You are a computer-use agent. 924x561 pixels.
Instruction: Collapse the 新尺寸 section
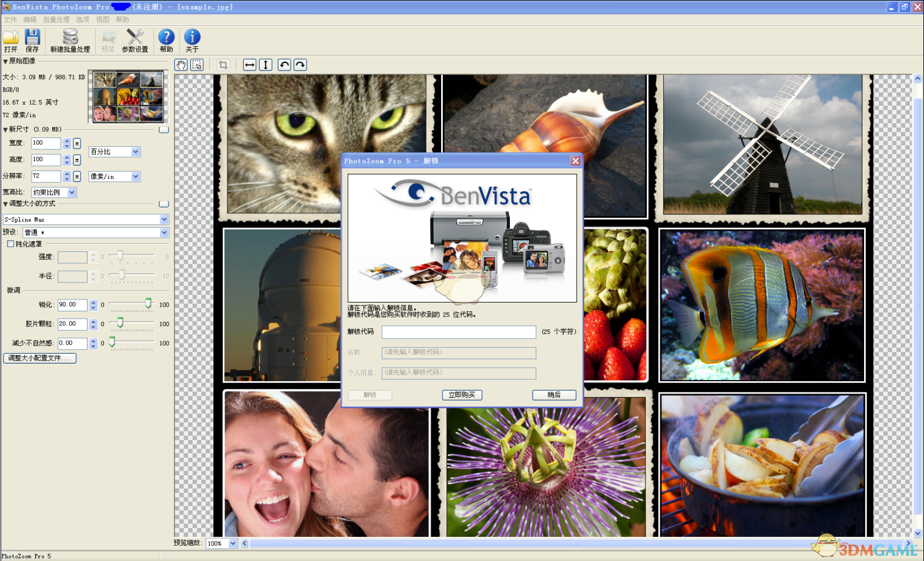(x=5, y=130)
